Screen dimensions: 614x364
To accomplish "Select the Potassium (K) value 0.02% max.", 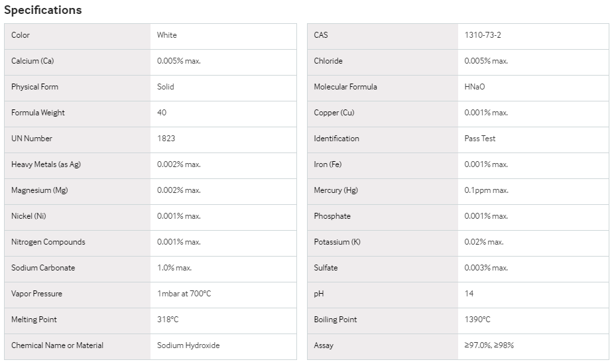I will [484, 242].
